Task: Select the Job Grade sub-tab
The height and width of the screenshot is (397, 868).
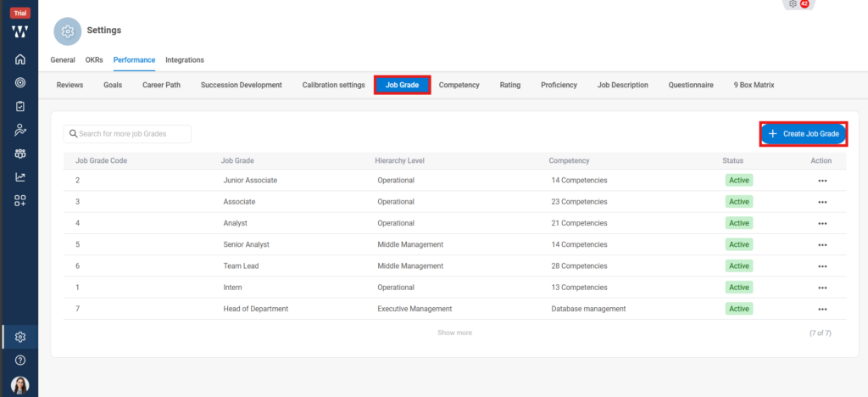Action: point(402,86)
